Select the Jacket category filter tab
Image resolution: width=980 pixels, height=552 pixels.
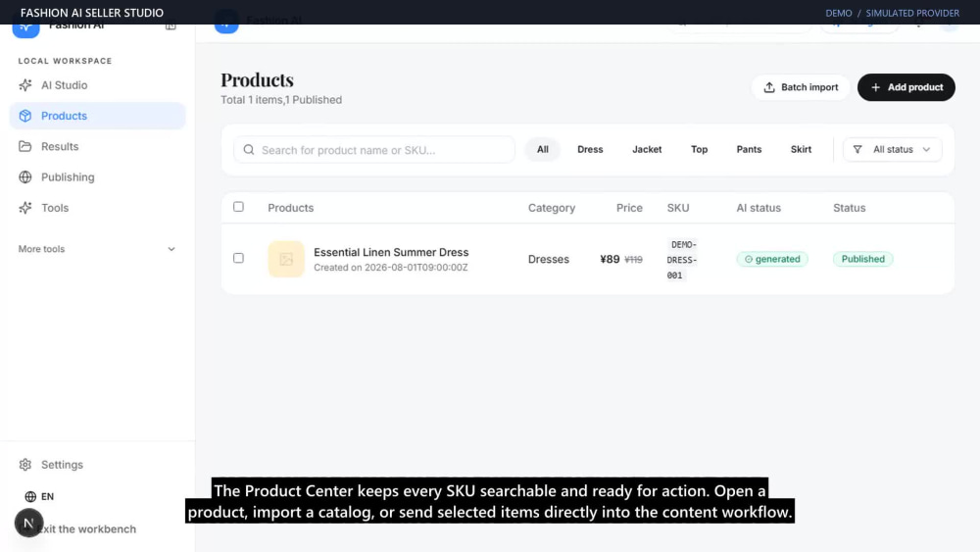tap(647, 149)
